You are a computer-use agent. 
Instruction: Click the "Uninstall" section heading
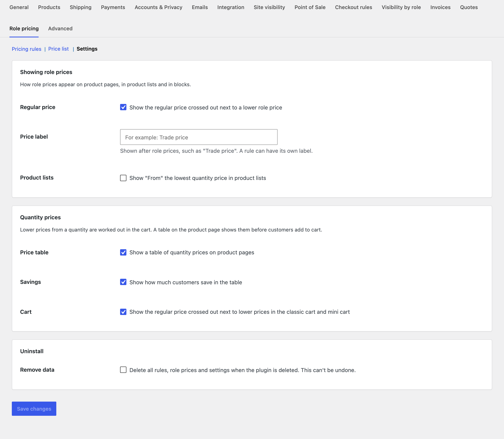pos(32,351)
